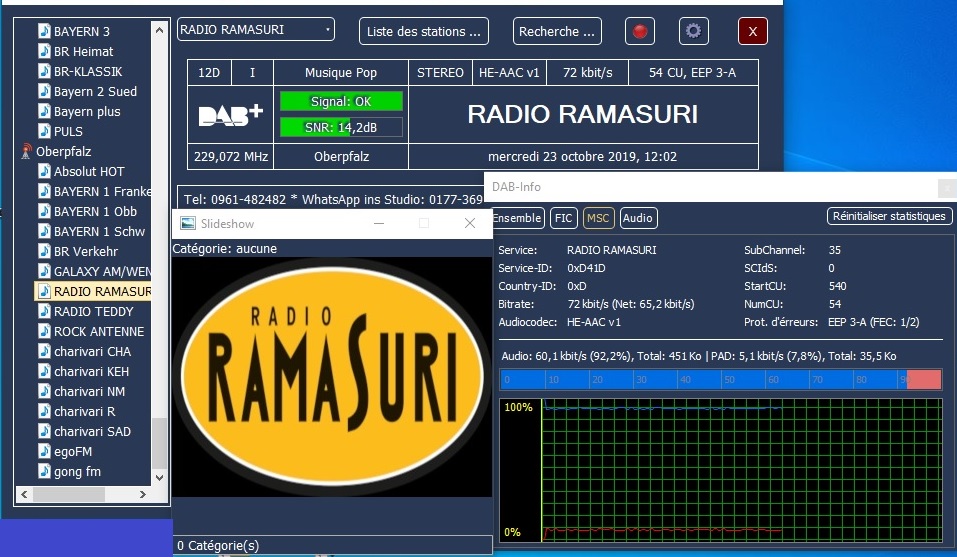Click the green Signal: OK indicator
The height and width of the screenshot is (557, 957).
[x=341, y=101]
